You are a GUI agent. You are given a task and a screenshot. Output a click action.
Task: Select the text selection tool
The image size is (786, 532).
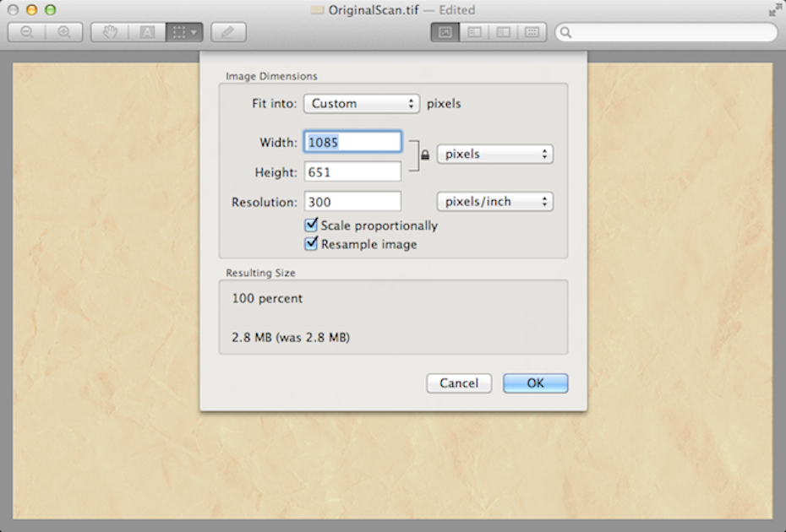pyautogui.click(x=146, y=33)
